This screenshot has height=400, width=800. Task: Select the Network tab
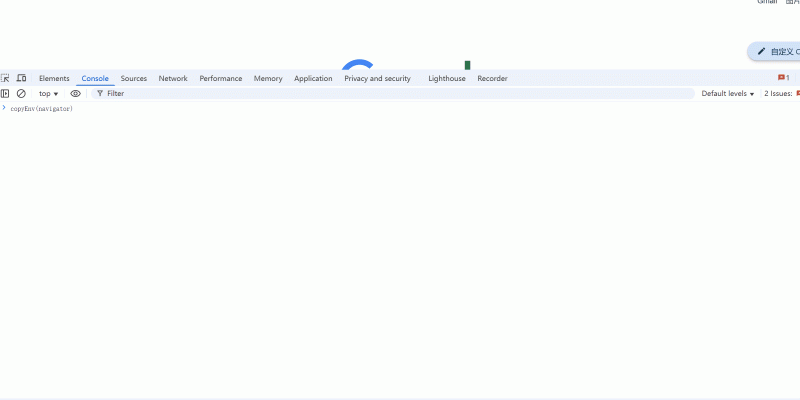(173, 78)
